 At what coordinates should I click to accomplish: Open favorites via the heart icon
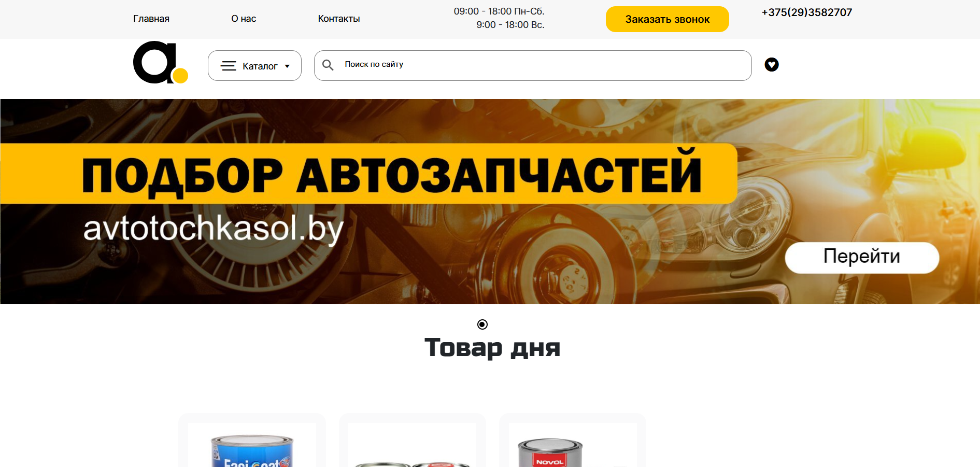tap(772, 64)
